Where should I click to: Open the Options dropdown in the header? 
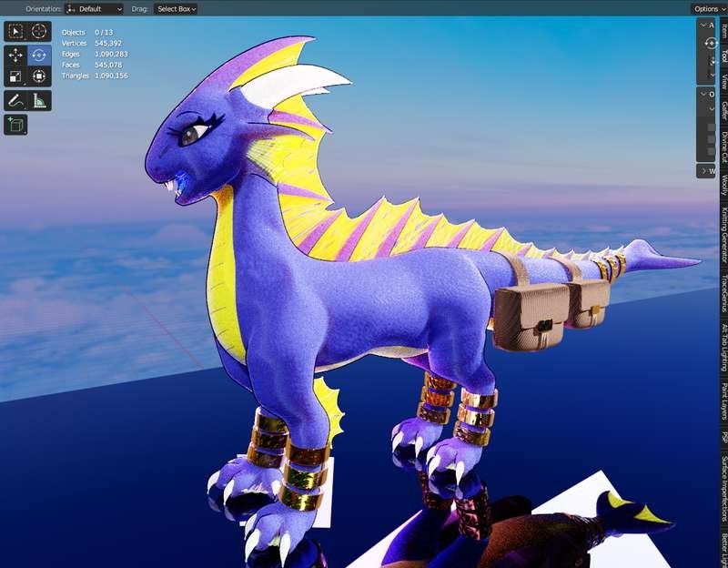click(709, 9)
